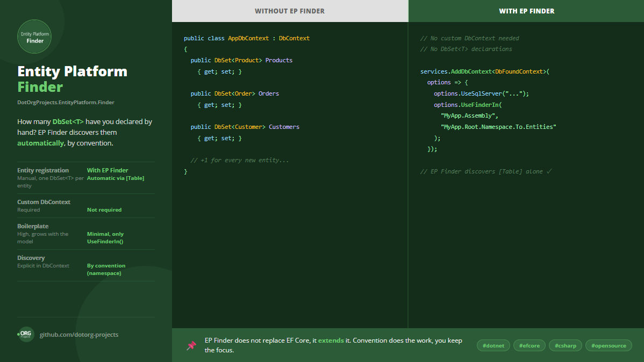Click the UseFinderIn method call in code
This screenshot has height=362, width=644.
pos(480,105)
